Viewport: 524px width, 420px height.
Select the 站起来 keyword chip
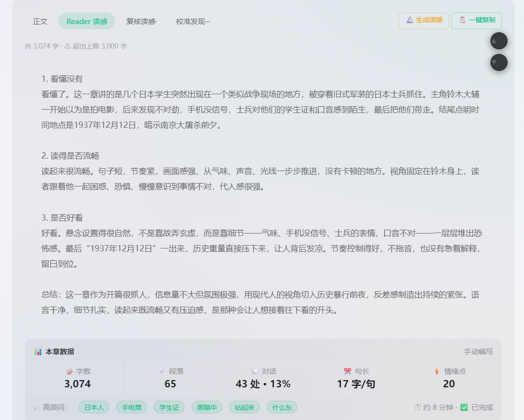(244, 408)
